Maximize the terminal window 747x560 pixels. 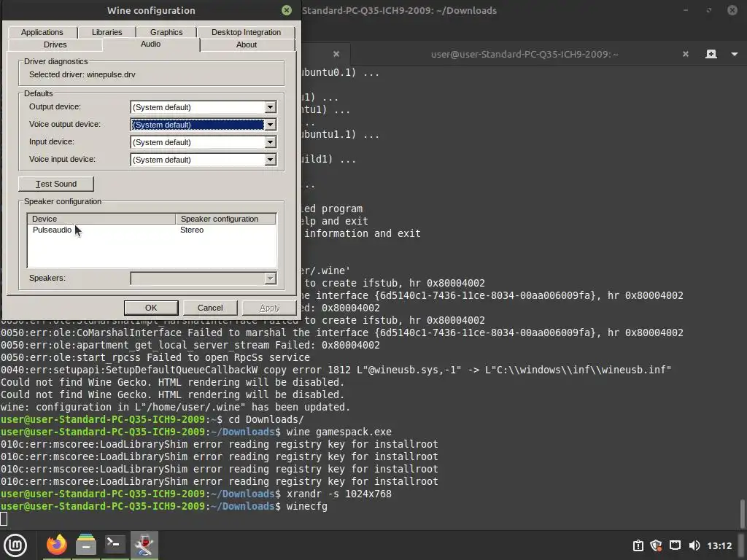pos(709,10)
